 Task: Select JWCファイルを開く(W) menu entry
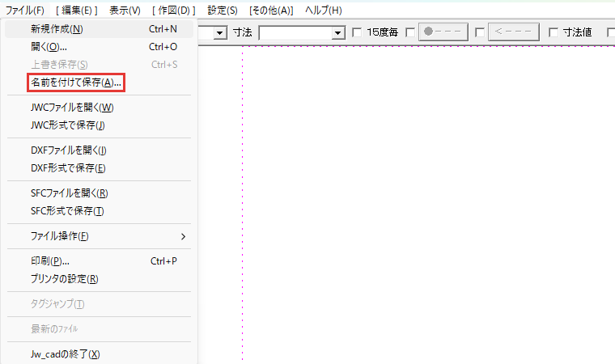tap(99, 108)
